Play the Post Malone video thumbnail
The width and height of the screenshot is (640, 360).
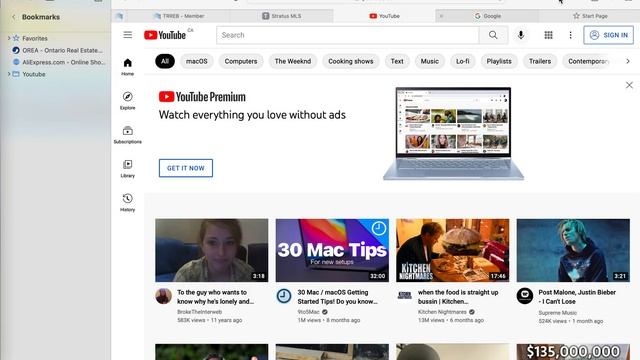pos(573,250)
